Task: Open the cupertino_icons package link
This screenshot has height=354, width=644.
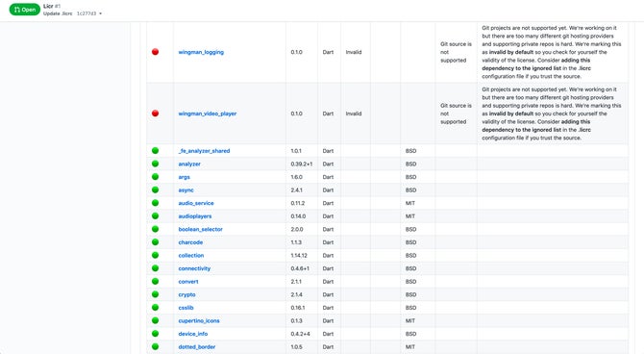Action: 199,320
